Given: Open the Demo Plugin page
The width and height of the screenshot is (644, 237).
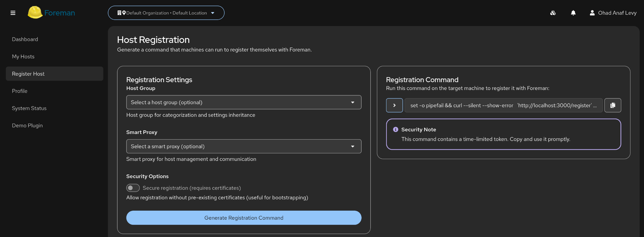Looking at the screenshot, I should [x=27, y=125].
